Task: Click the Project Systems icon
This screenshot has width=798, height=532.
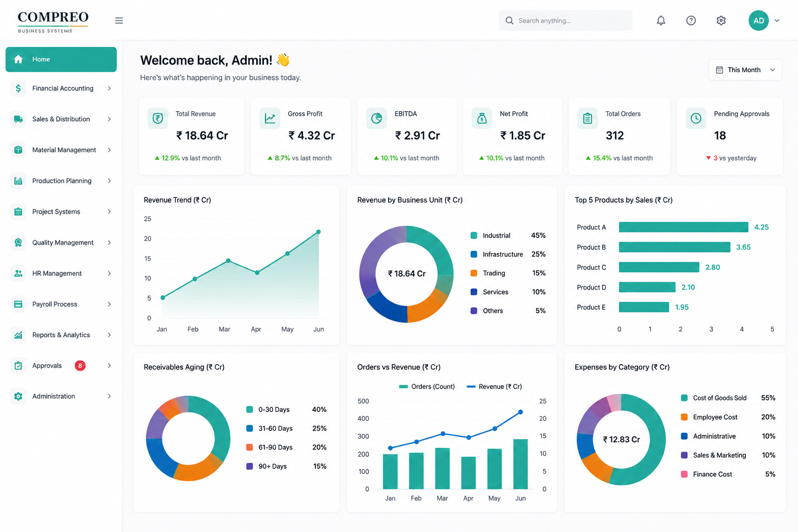Action: (x=18, y=211)
